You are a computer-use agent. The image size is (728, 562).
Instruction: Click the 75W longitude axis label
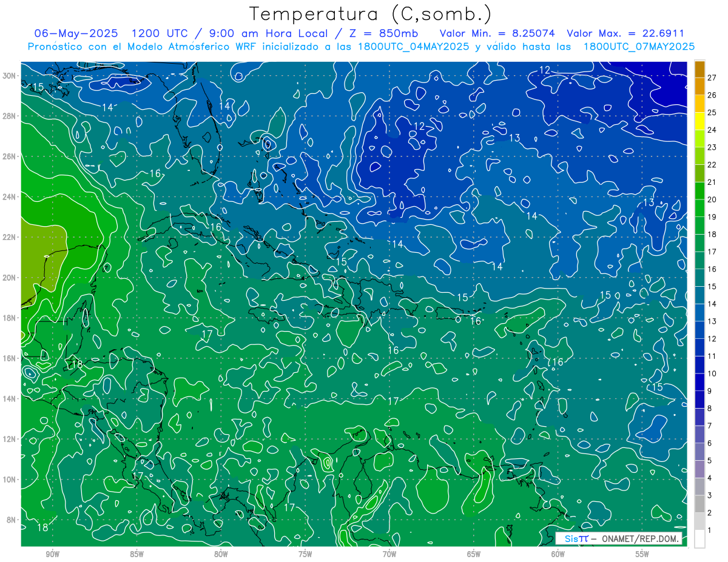pyautogui.click(x=305, y=554)
